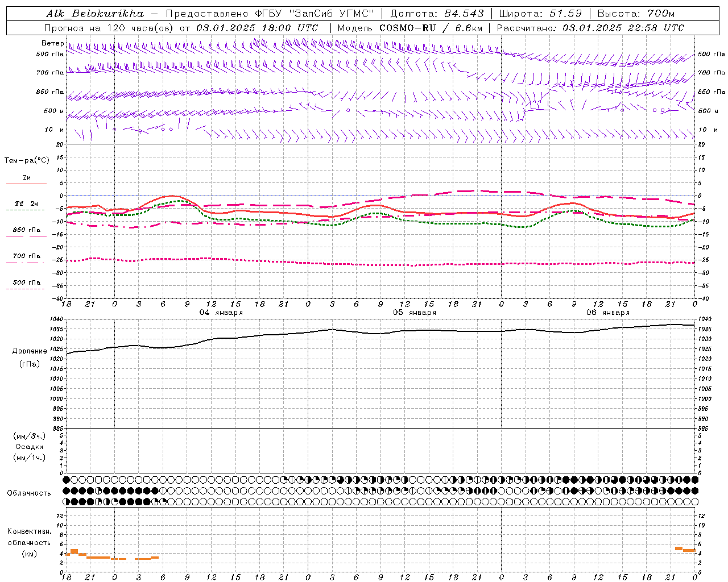Click the '(мм/1ч.)' precipitation unit label
Image resolution: width=728 pixels, height=582 pixels.
[x=30, y=458]
